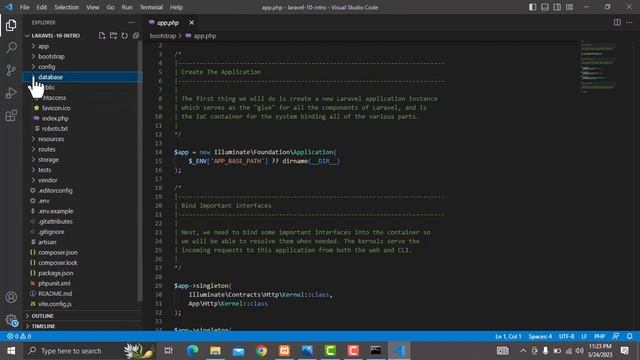Click the feedback icon in status bar

point(616,336)
